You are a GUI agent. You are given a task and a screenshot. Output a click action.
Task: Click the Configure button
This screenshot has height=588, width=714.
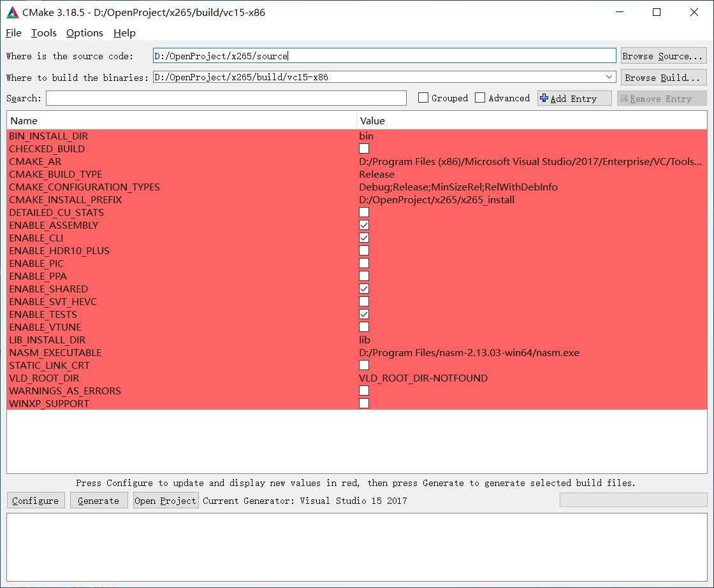click(36, 501)
